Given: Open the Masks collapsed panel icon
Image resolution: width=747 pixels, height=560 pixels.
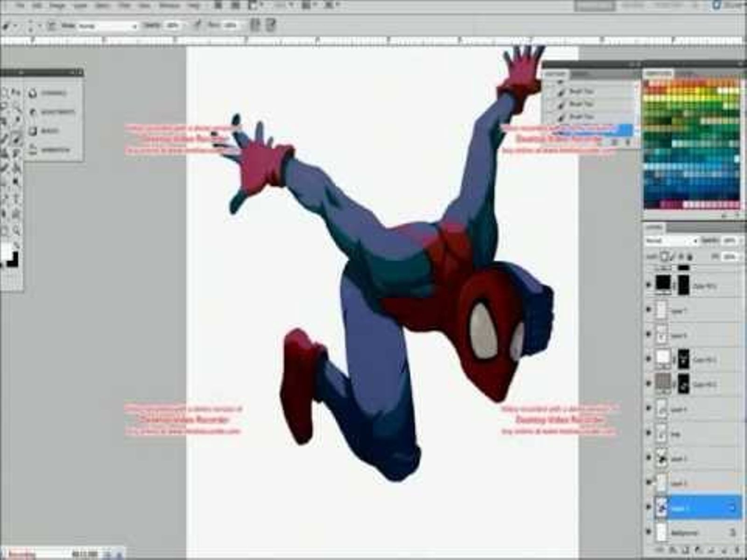Looking at the screenshot, I should [x=33, y=131].
